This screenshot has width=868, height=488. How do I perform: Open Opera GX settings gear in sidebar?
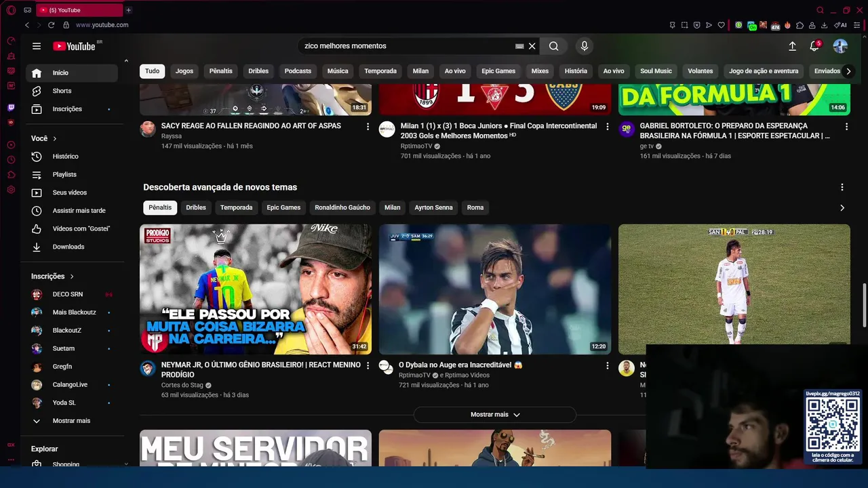11,190
